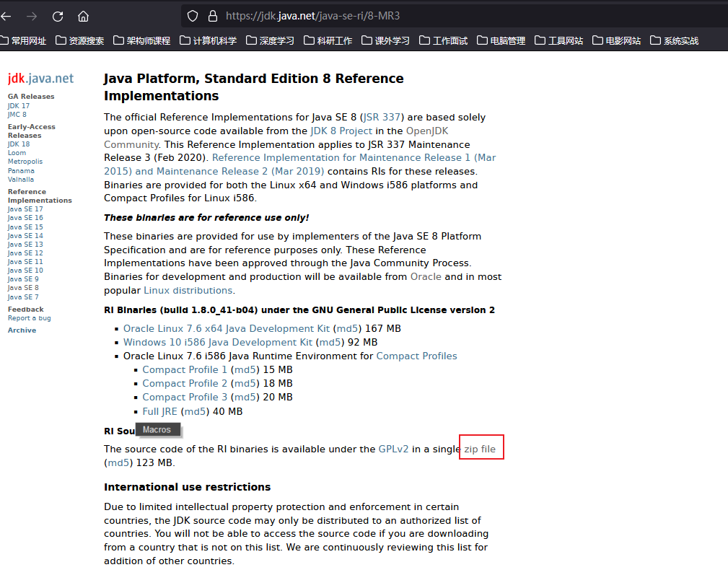Open the 工具网站 bookmarks folder
The width and height of the screenshot is (728, 588).
coord(558,41)
